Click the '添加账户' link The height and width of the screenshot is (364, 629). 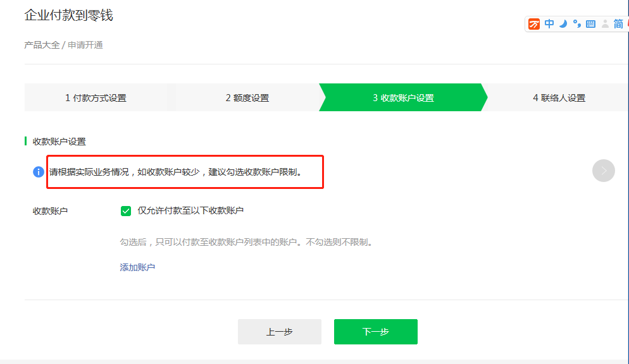pos(137,267)
